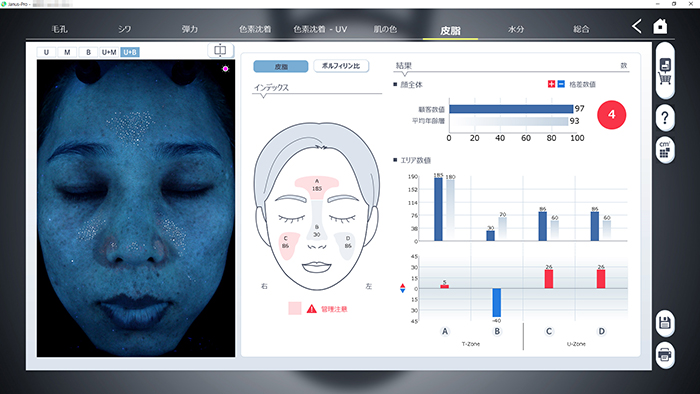Screen dimensions: 700x394
Task: Print the report using printer icon
Action: click(x=665, y=355)
